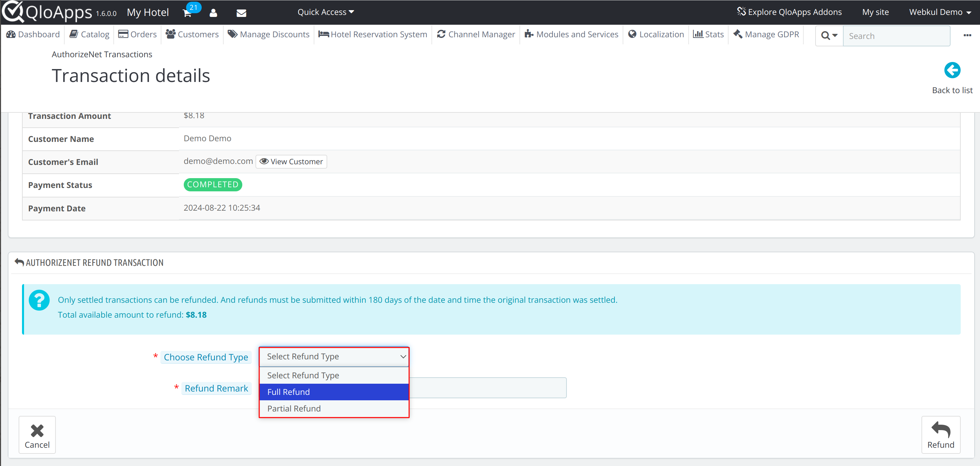Click the QloApps logo icon
The image size is (980, 466).
11,11
